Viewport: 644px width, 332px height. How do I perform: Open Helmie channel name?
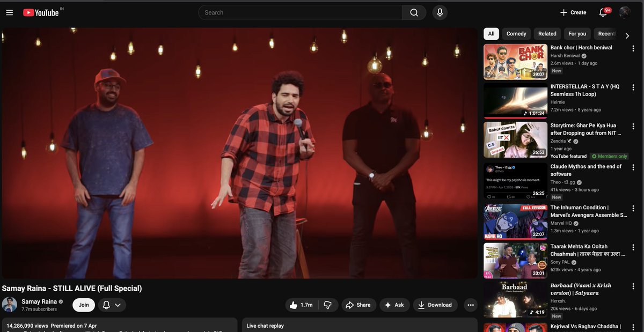[559, 102]
